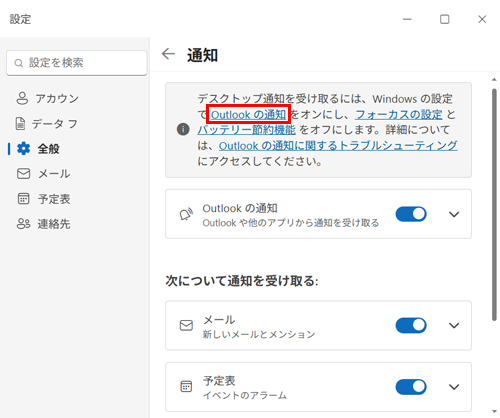Maximize the 設定 window
The image size is (500, 418).
pos(444,19)
